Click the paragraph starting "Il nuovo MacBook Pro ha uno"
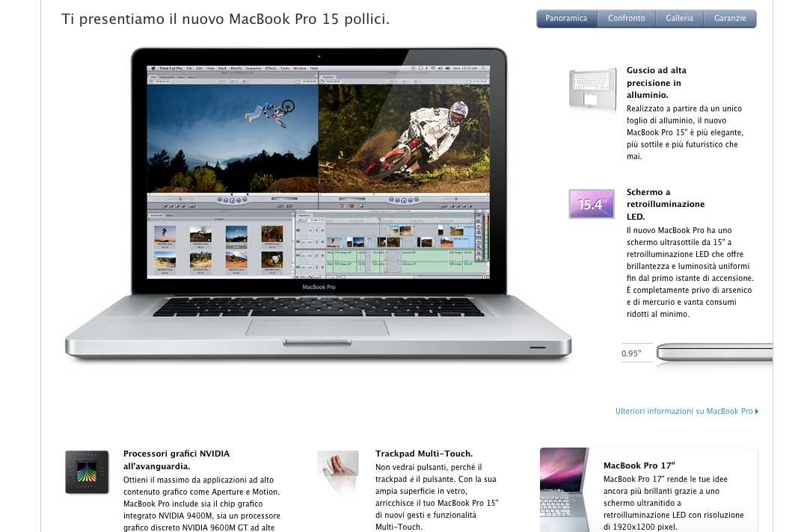 click(x=690, y=272)
